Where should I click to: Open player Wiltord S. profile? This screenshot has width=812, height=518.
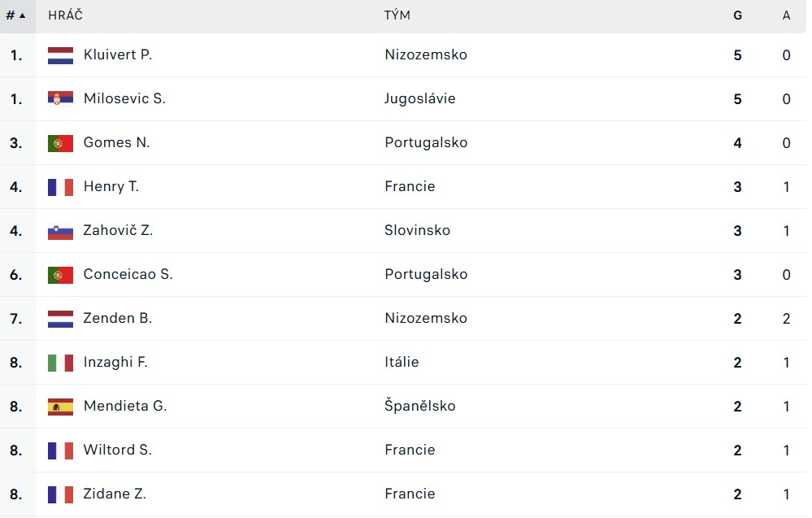point(118,450)
